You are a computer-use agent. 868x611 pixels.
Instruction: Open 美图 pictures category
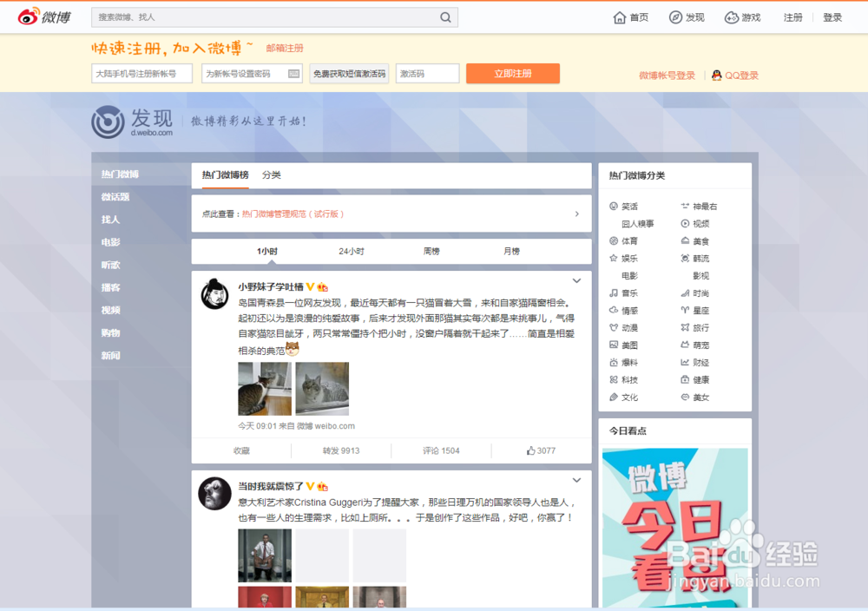click(x=623, y=345)
